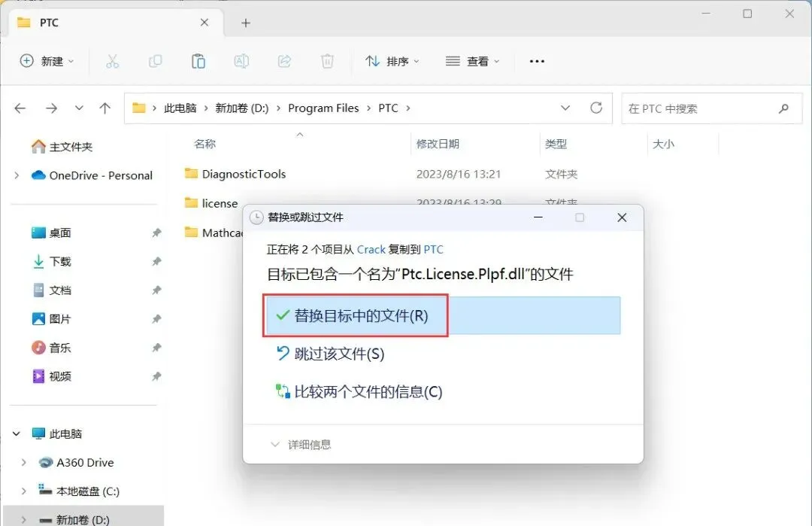
Task: Click the Rename icon in toolbar
Action: click(241, 61)
